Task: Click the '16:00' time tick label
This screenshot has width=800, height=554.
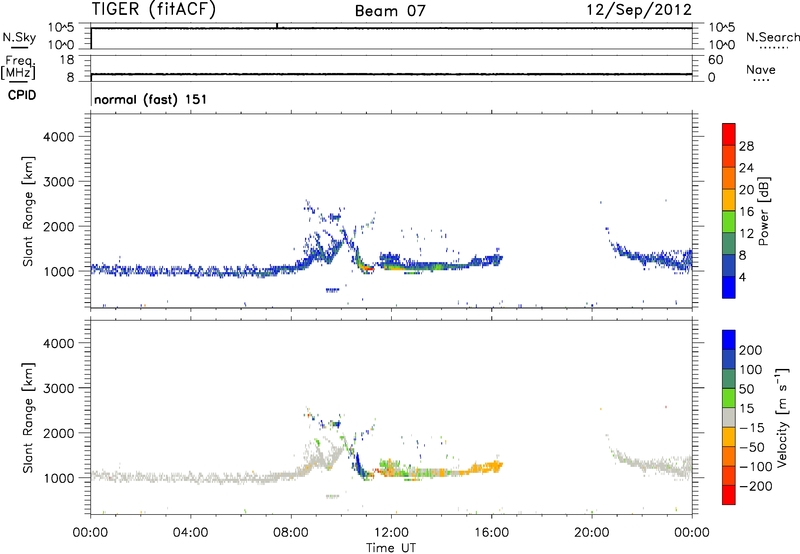Action: point(491,533)
